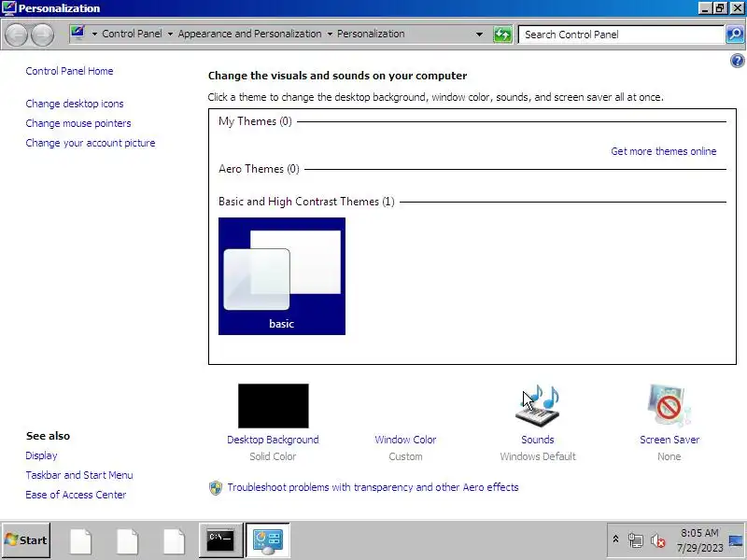Expand dropdown arrow after Appearance and Personalization
The width and height of the screenshot is (747, 560).
click(330, 35)
